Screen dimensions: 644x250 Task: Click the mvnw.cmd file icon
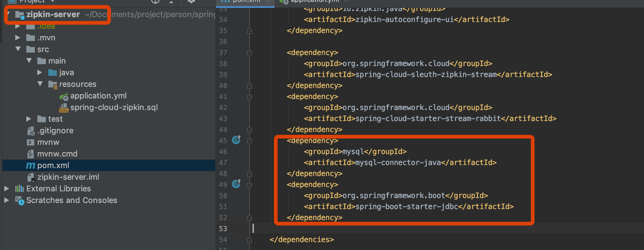(31, 154)
